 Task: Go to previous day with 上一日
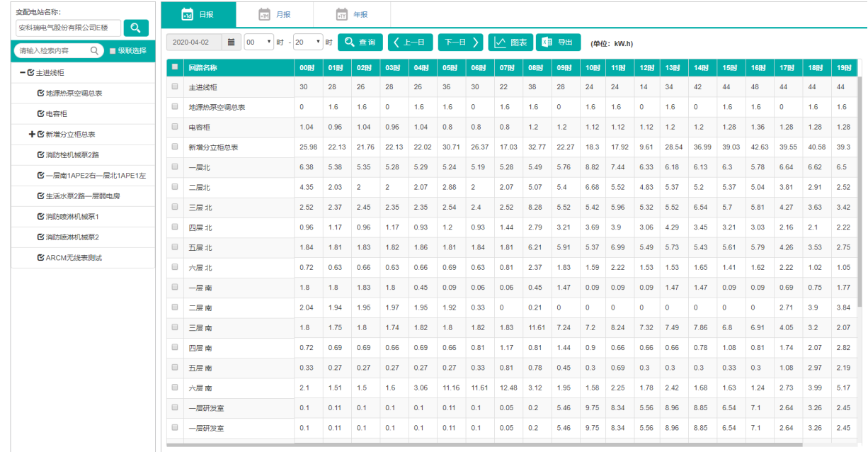click(411, 43)
